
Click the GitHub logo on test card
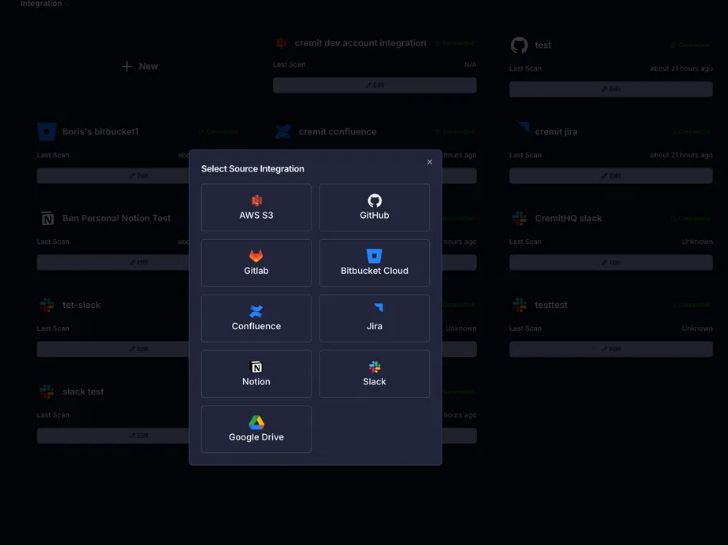click(x=519, y=45)
